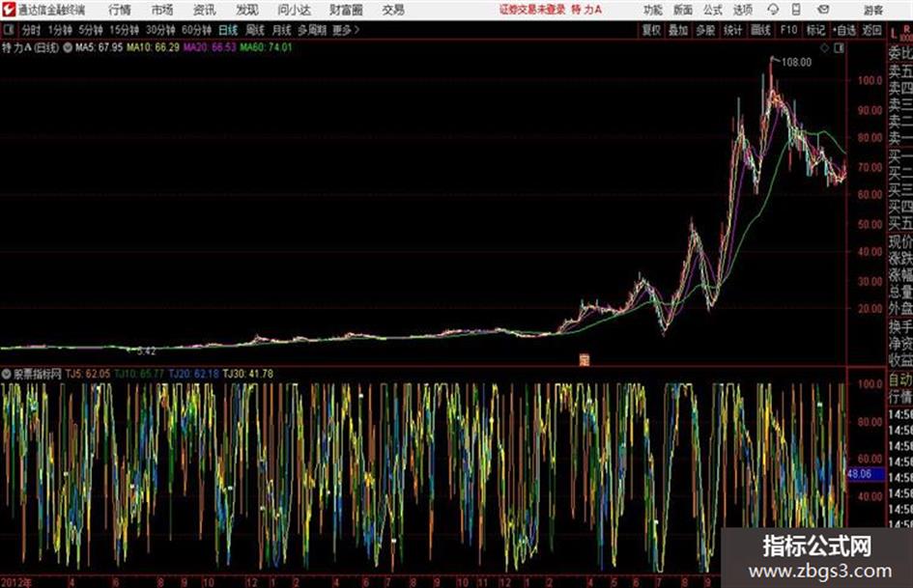The image size is (913, 588).
Task: Click the 叠加 overlay button
Action: [678, 30]
